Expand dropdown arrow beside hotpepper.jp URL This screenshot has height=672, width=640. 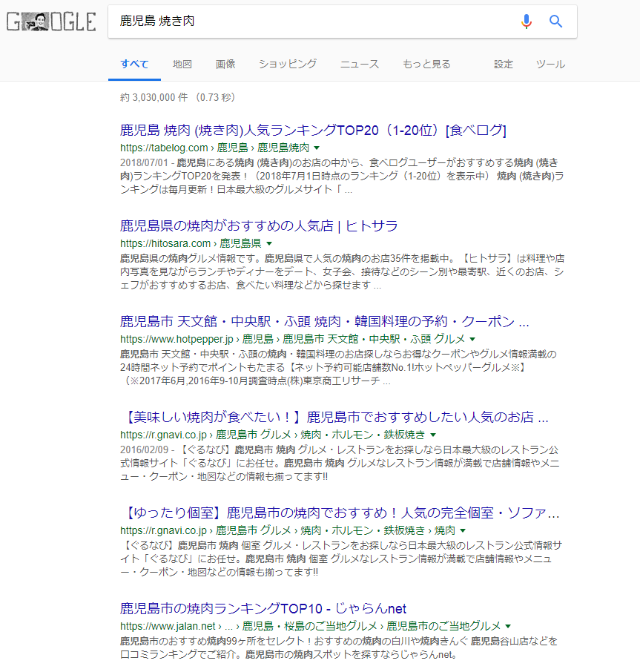[x=472, y=339]
